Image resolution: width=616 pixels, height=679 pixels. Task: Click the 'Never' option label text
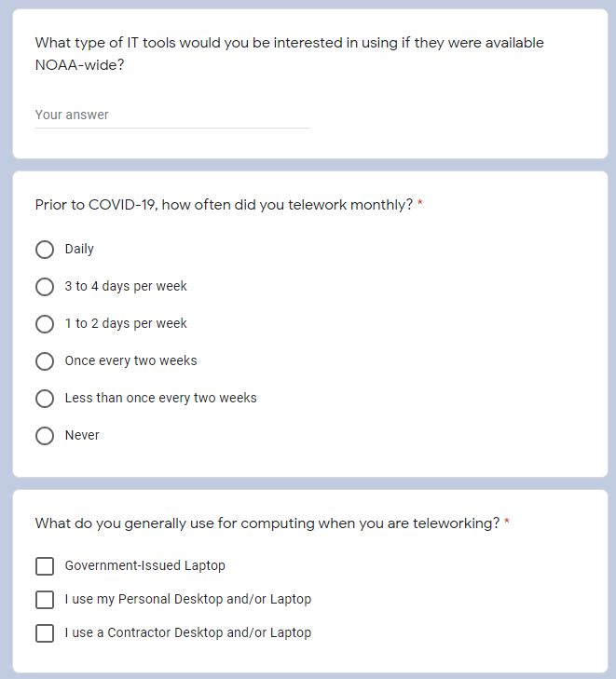click(82, 435)
